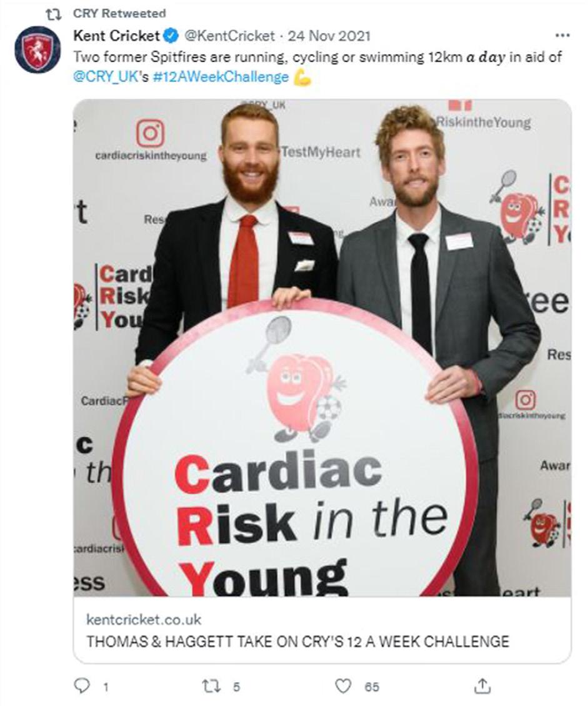Like the tweet with heart icon

343,686
